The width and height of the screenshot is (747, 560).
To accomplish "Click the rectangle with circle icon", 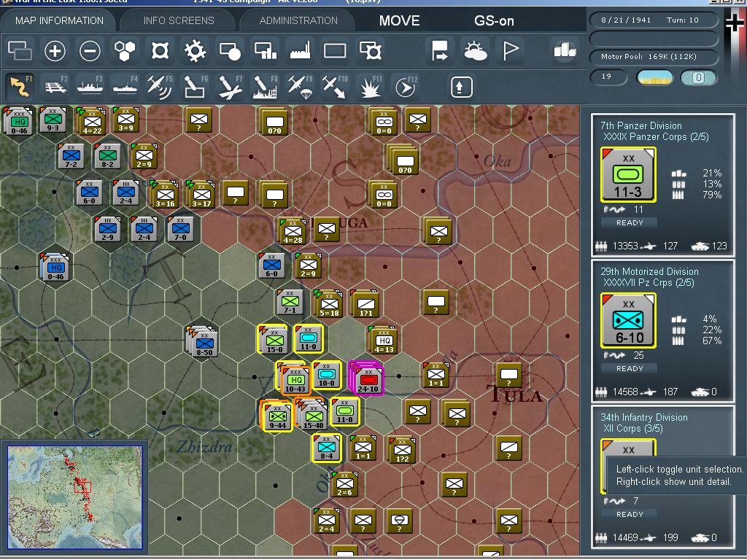I will click(x=230, y=50).
